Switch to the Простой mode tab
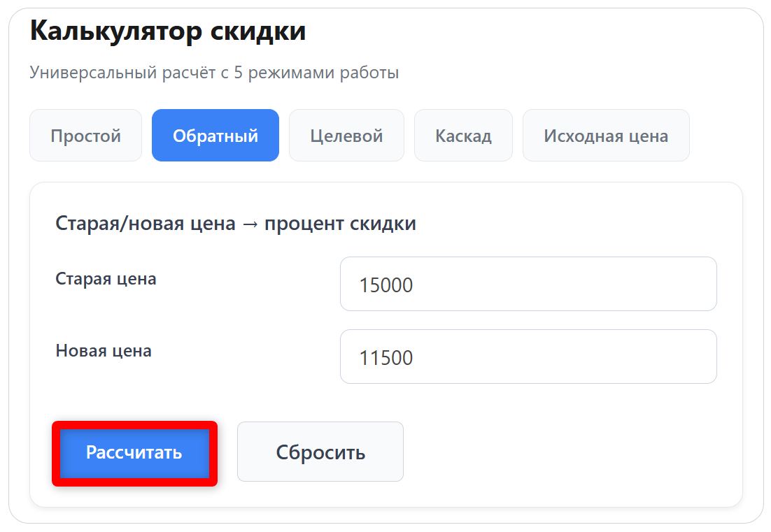This screenshot has height=532, width=771. pyautogui.click(x=85, y=135)
